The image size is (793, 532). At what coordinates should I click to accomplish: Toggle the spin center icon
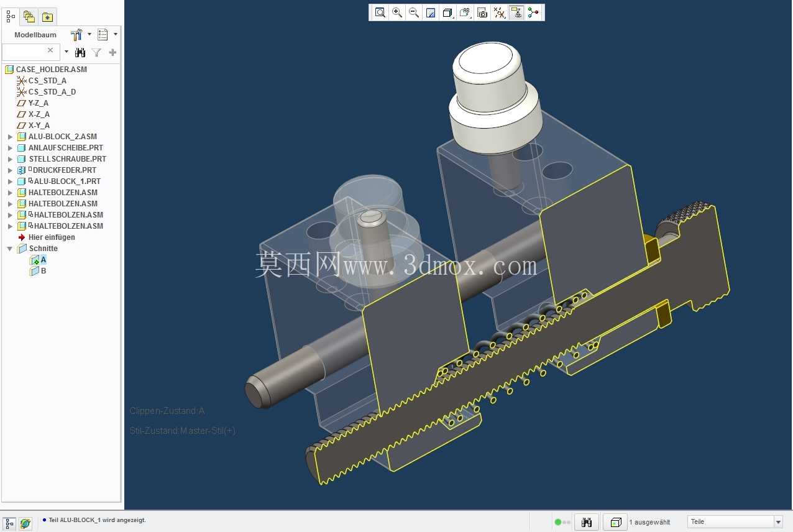(x=533, y=12)
